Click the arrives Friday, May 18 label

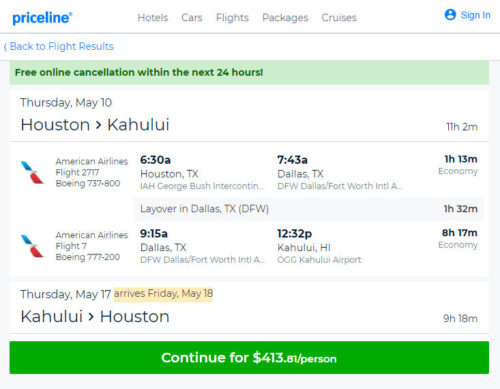163,294
